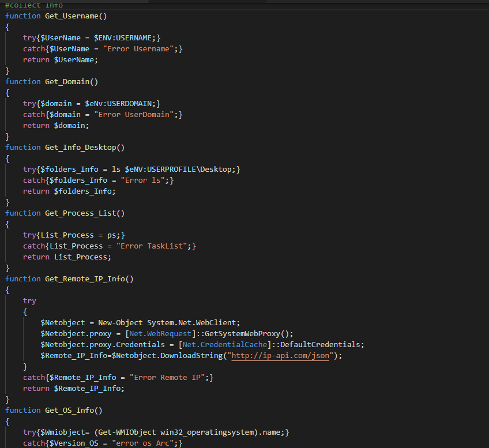The width and height of the screenshot is (489, 448).
Task: Click the string "error os Arc"
Action: (143, 443)
